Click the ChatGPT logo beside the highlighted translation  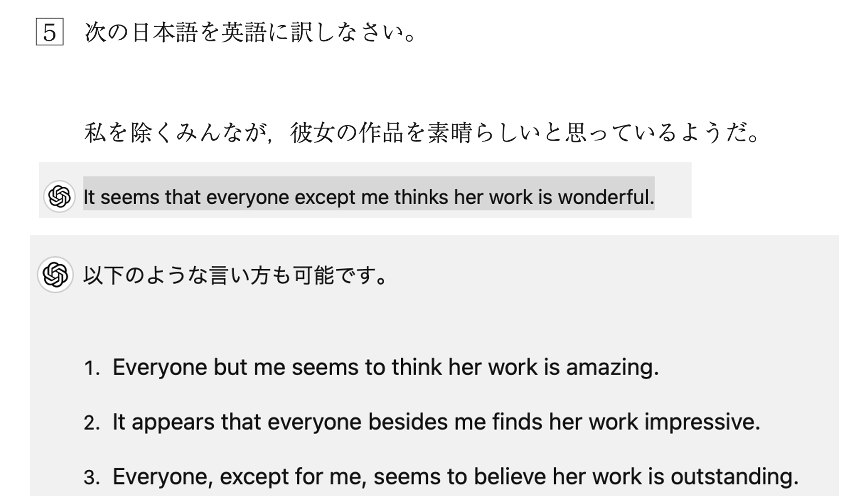click(x=59, y=197)
